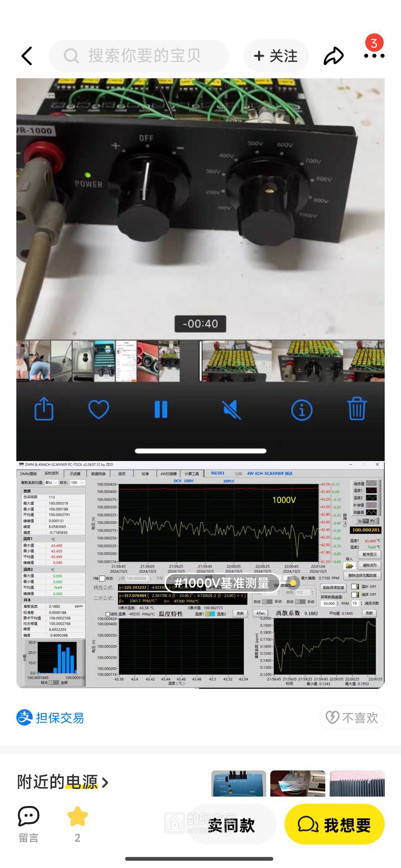Click reading 100.000281 in PC-TOOL image
Screen dimensions: 401x868
[x=366, y=530]
